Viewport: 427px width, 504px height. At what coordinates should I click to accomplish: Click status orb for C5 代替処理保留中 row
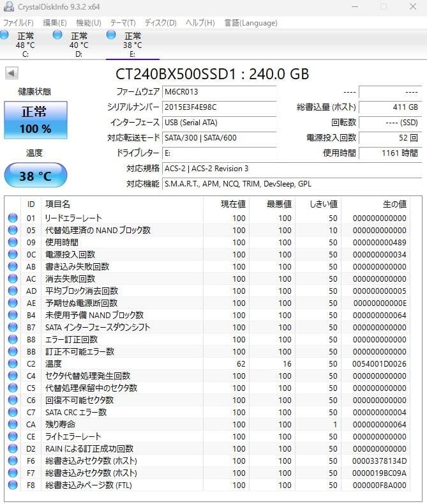pyautogui.click(x=13, y=388)
